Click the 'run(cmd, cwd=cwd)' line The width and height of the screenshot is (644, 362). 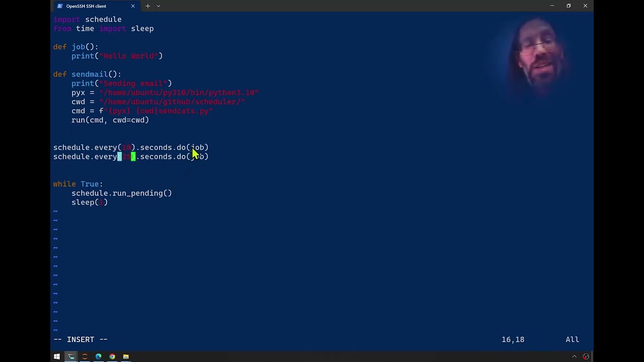110,120
